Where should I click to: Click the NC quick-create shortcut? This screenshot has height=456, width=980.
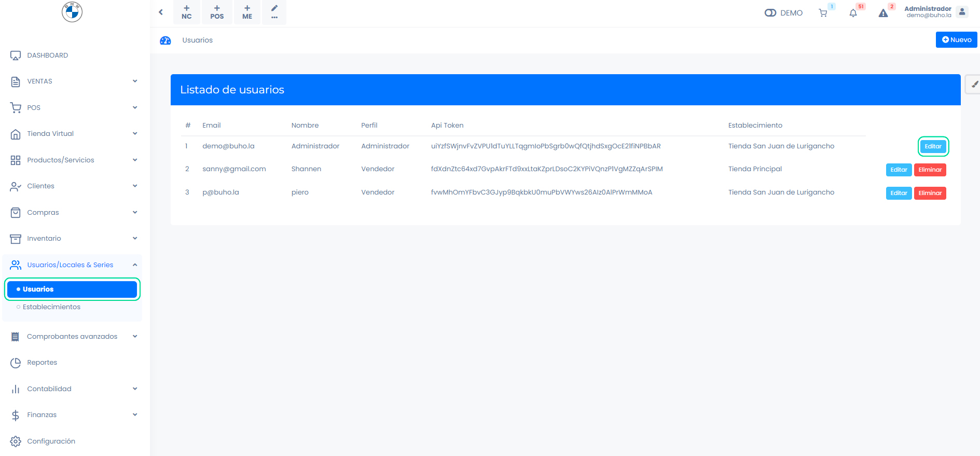point(187,12)
